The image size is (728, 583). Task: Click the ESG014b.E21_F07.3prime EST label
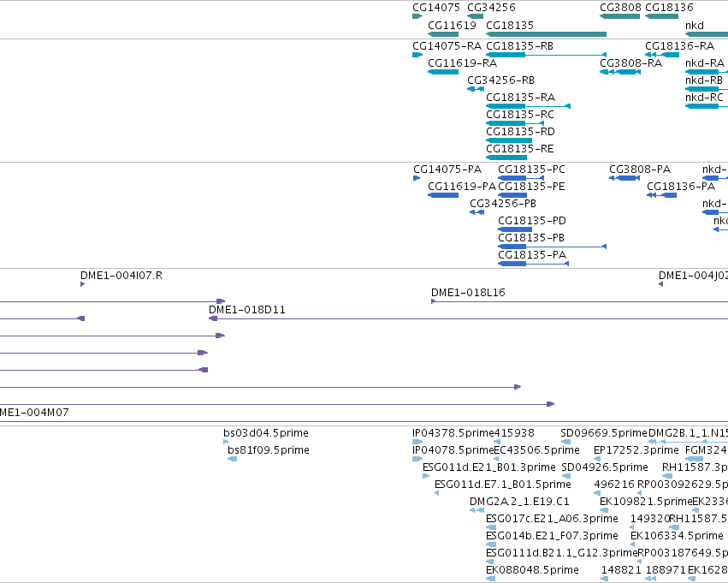(x=552, y=537)
